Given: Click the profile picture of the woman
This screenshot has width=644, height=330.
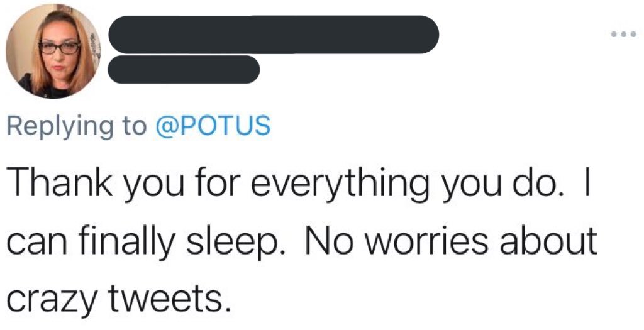Looking at the screenshot, I should (x=53, y=52).
